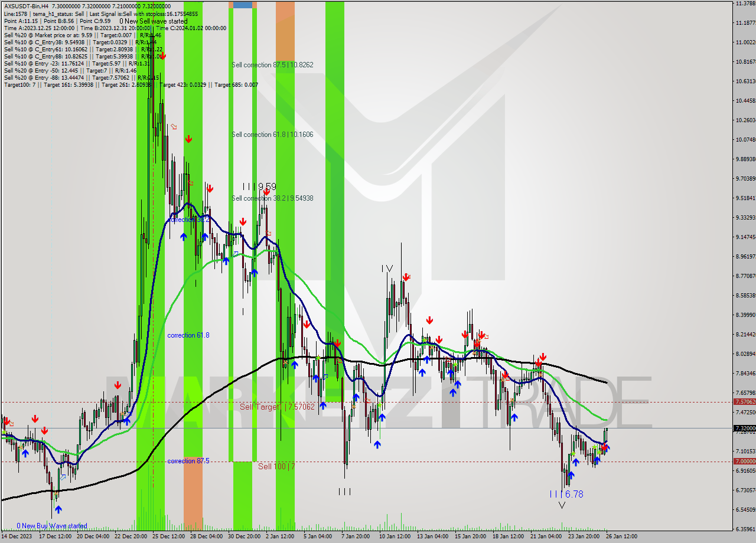This screenshot has width=756, height=543.
Task: Click the 9.889 price axis label
Action: click(x=745, y=159)
